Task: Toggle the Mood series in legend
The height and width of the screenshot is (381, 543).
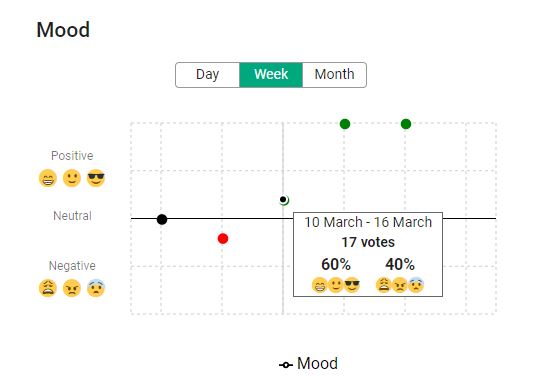Action: pyautogui.click(x=308, y=364)
